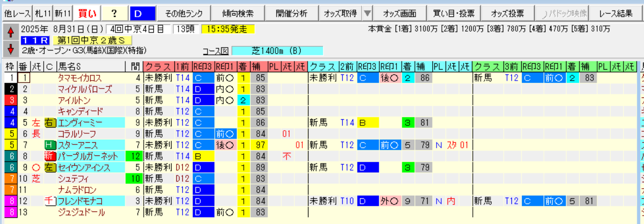Click the 札11 button
644x224 pixels.
click(x=42, y=13)
